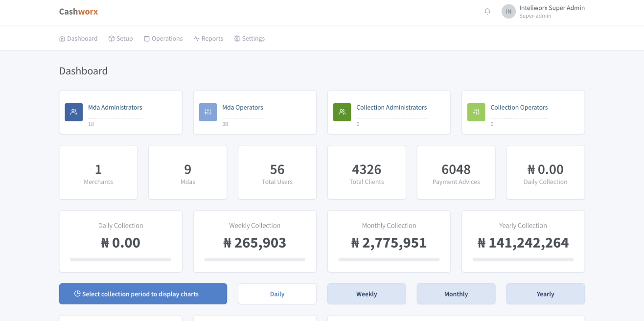Switch to the Reports section
The height and width of the screenshot is (321, 644).
pyautogui.click(x=208, y=38)
